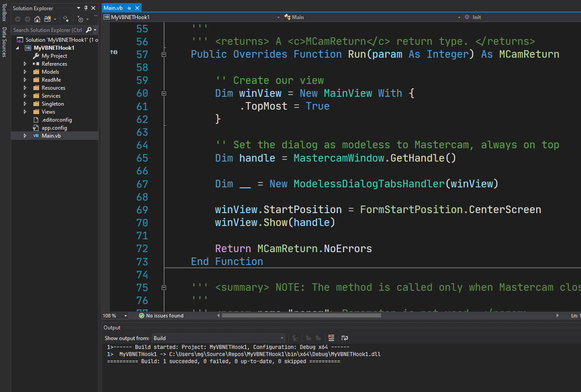Click the No issues found status icon
The height and width of the screenshot is (392, 581).
point(141,316)
